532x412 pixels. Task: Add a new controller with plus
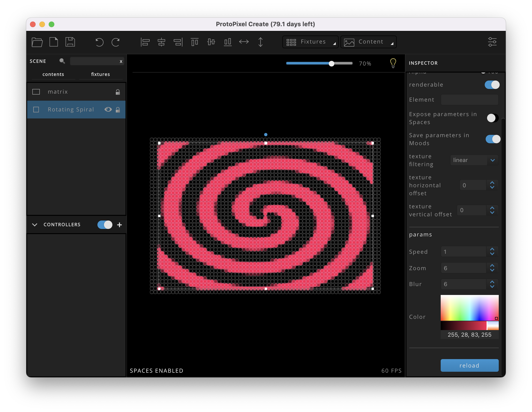pyautogui.click(x=119, y=225)
